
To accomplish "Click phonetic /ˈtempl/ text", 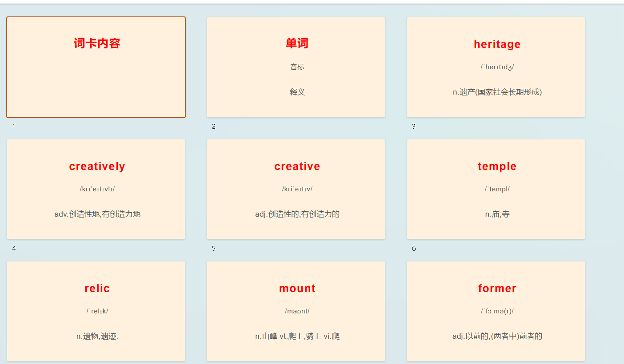I will tap(497, 189).
